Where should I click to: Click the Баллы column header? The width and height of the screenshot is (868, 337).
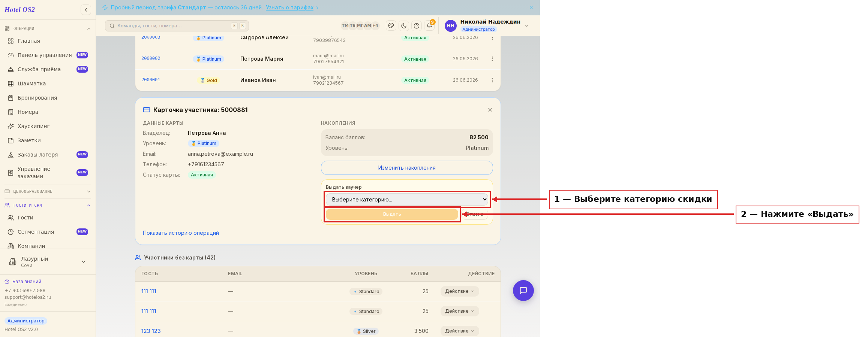click(419, 274)
